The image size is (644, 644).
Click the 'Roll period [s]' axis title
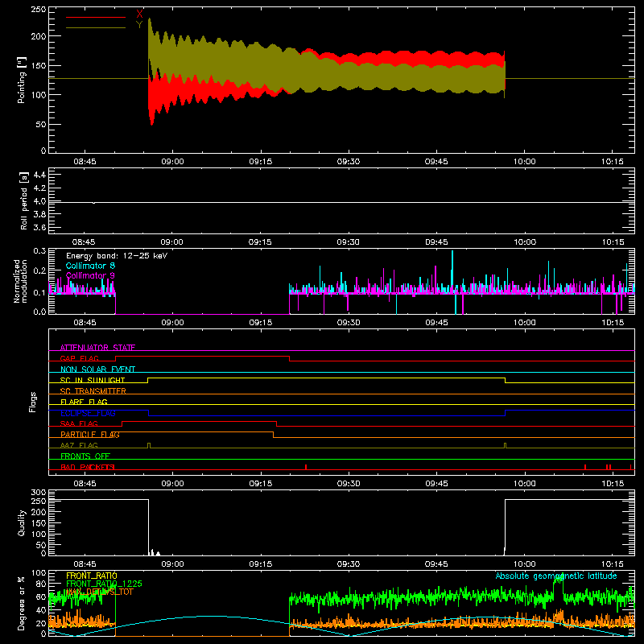[x=24, y=200]
